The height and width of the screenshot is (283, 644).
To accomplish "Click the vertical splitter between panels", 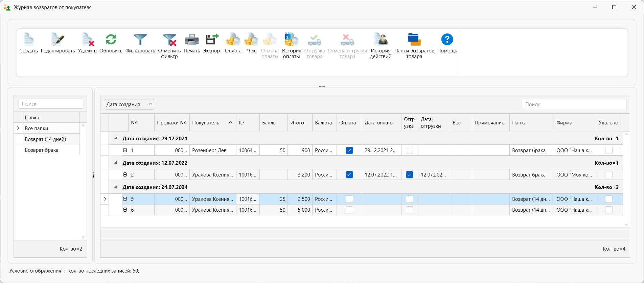I will tap(93, 175).
